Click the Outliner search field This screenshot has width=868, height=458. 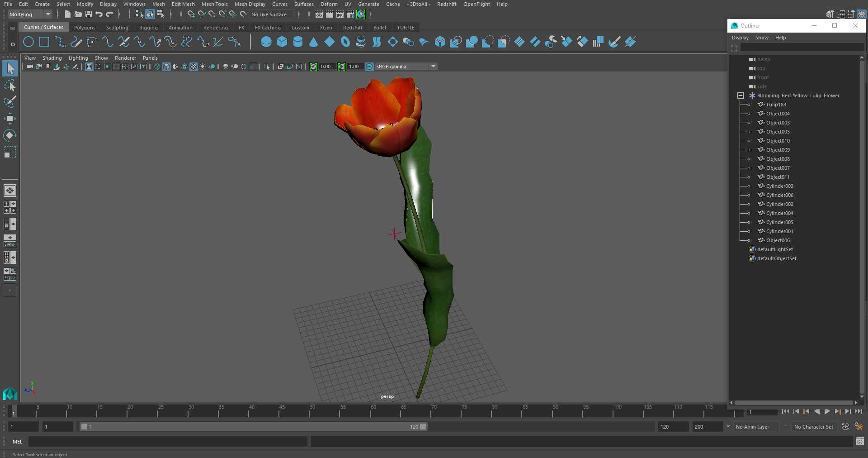802,48
